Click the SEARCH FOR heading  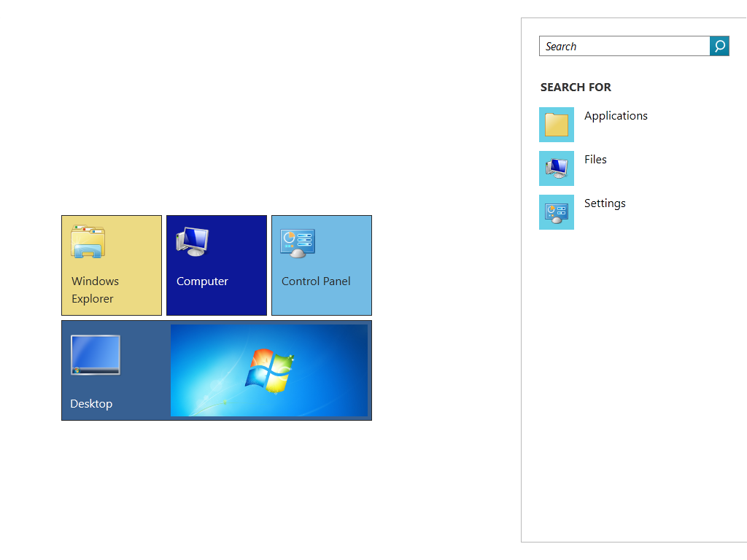coord(576,87)
